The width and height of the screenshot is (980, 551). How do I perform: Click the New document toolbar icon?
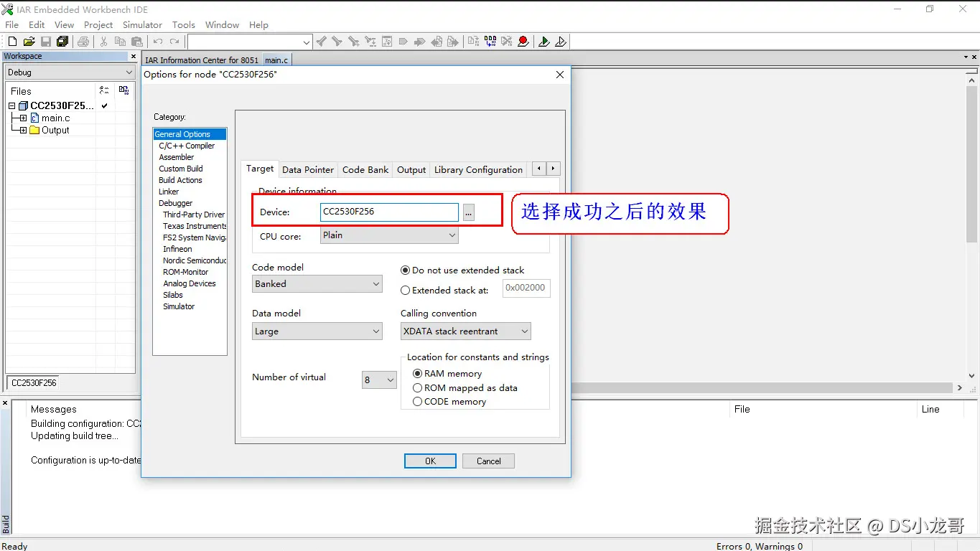coord(12,42)
